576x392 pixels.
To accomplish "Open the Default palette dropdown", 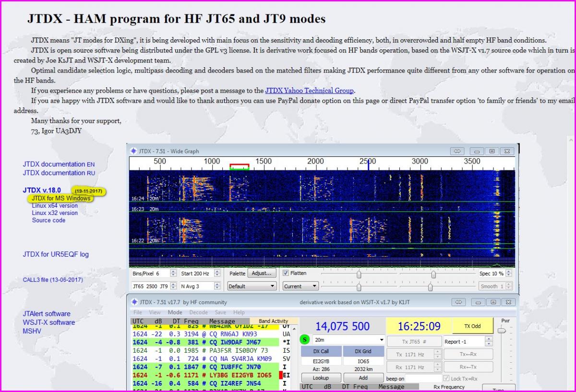I will click(x=252, y=286).
